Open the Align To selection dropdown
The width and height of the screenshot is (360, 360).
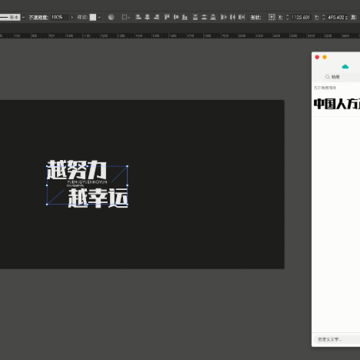point(126,17)
